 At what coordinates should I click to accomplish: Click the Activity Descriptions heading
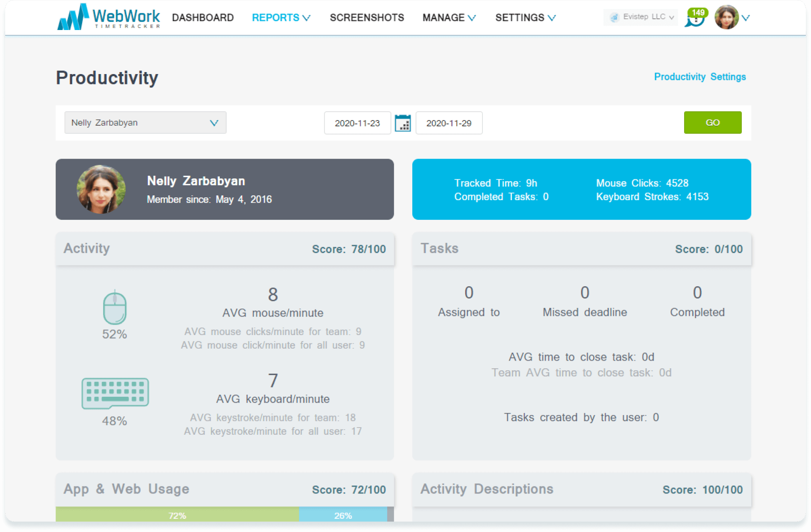(487, 489)
